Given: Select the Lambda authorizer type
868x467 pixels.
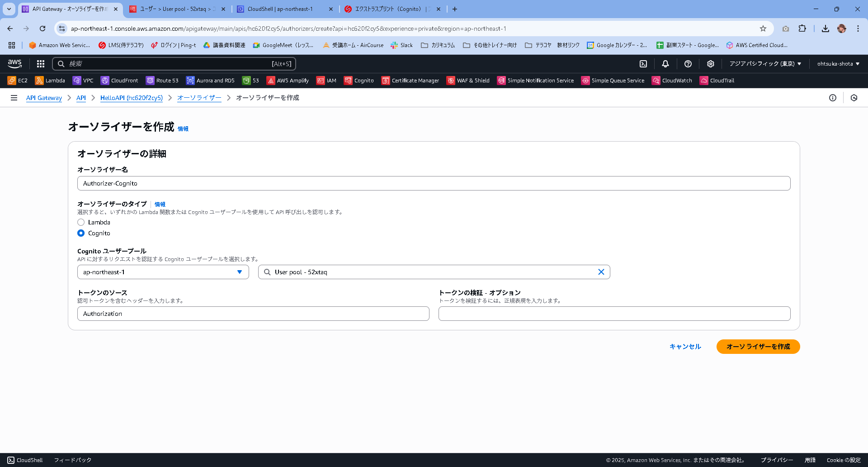Looking at the screenshot, I should point(81,222).
